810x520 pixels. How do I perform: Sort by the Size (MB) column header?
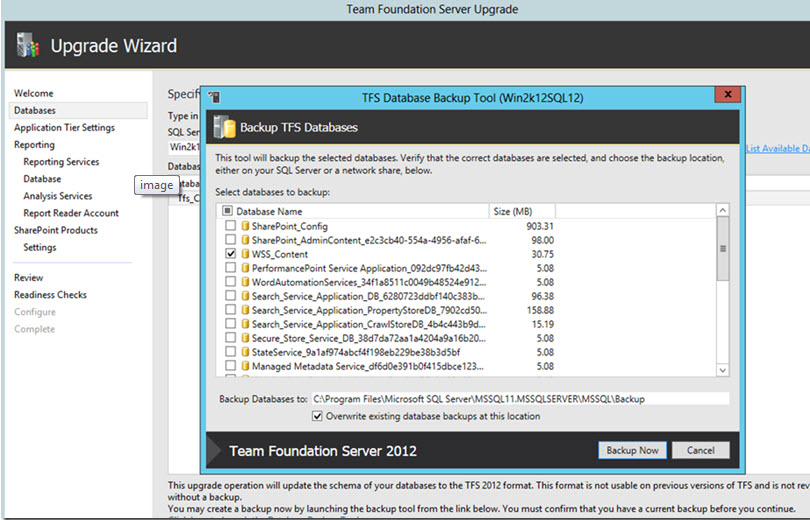pos(522,211)
